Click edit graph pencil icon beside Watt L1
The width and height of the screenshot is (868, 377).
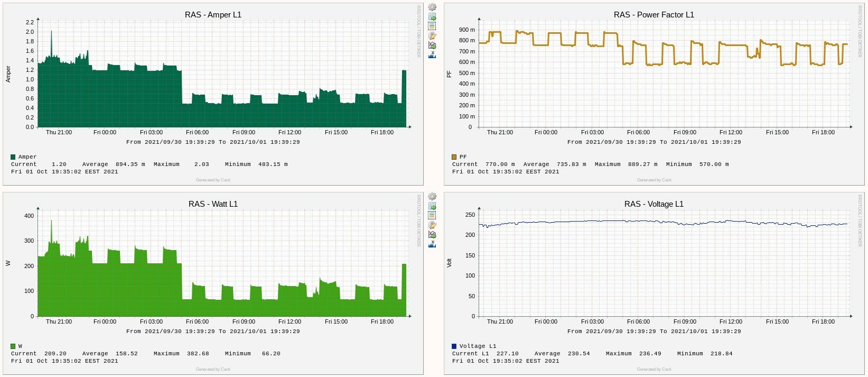(x=432, y=225)
